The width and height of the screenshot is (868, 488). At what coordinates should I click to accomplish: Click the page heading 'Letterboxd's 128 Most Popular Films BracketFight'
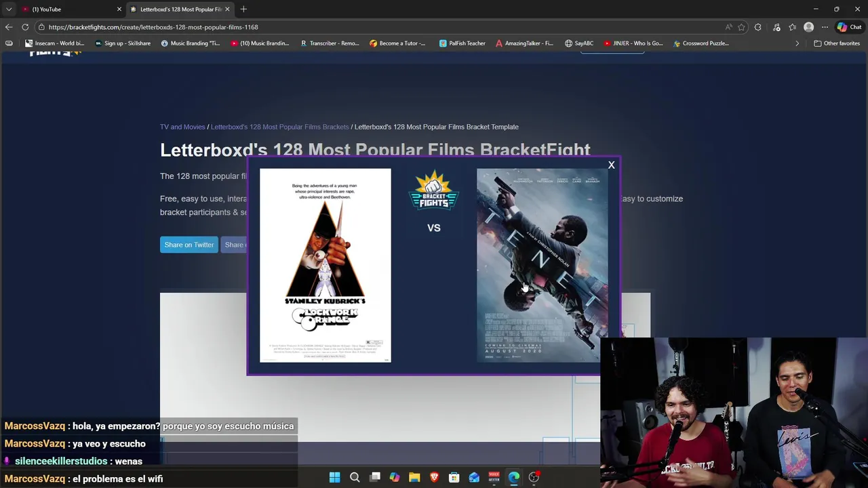point(375,150)
